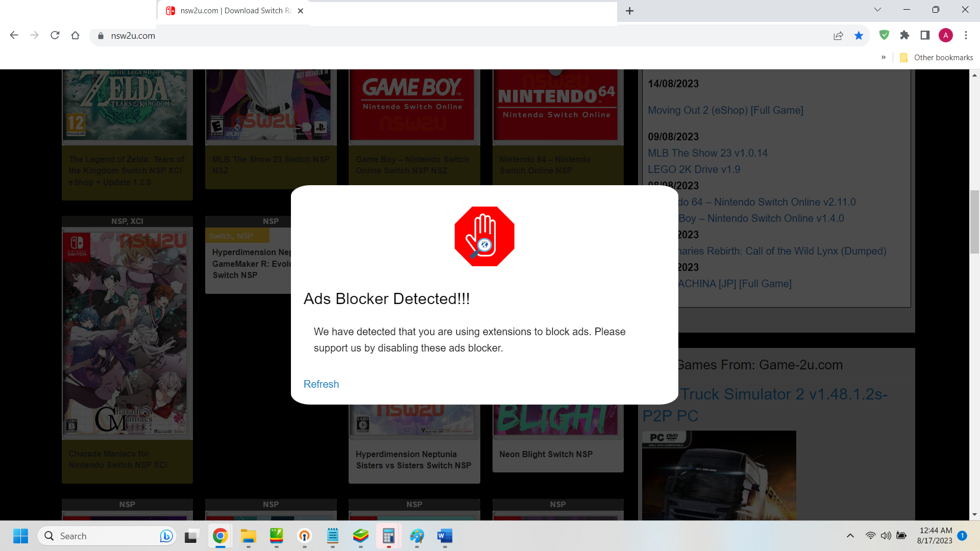Show hidden system tray icons

click(x=850, y=536)
